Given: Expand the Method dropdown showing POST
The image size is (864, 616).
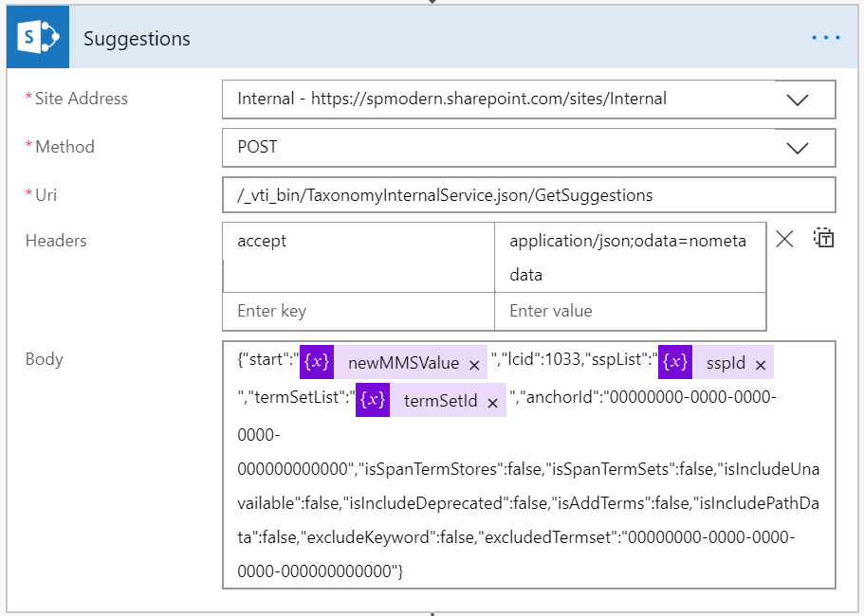Looking at the screenshot, I should [x=797, y=148].
